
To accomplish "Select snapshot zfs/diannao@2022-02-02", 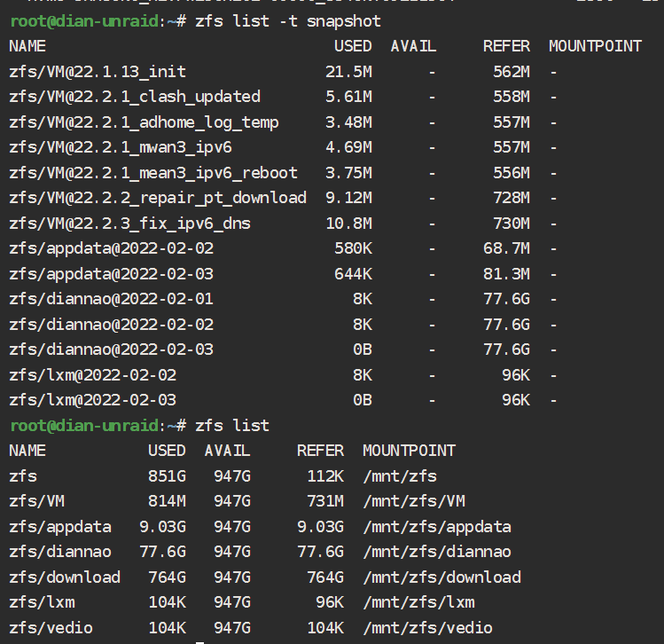I will point(112,325).
